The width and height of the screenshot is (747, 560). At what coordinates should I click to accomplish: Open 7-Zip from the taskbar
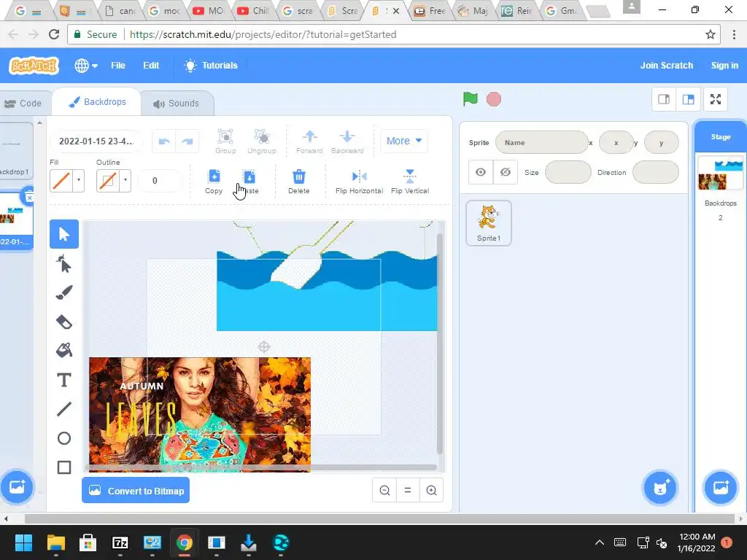click(120, 542)
